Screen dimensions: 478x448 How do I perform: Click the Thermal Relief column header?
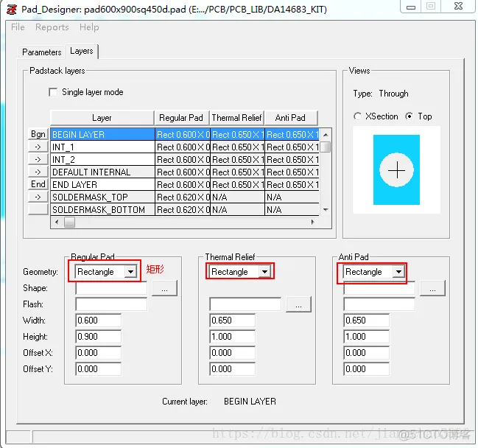point(237,118)
